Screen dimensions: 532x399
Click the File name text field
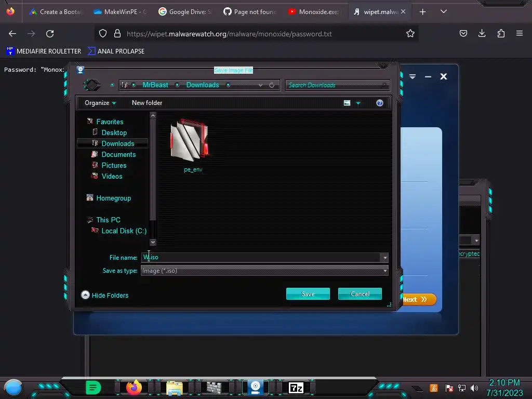(261, 258)
